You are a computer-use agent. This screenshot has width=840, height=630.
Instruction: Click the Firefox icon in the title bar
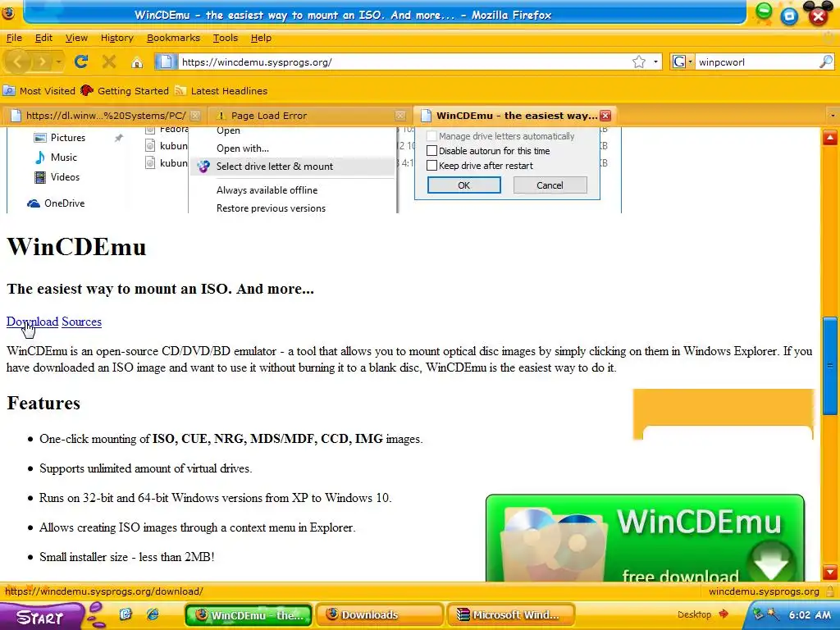coord(7,13)
